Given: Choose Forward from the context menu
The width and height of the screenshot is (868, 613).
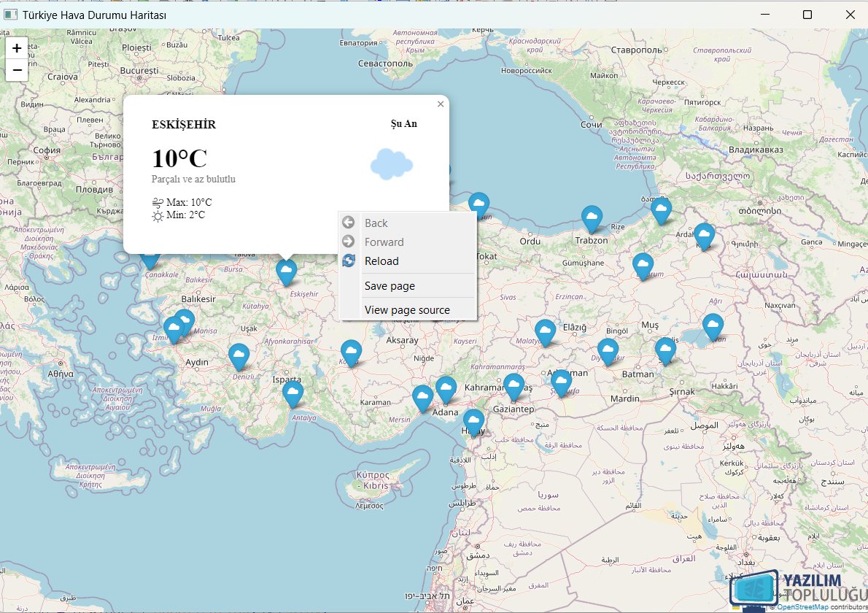Looking at the screenshot, I should [x=408, y=242].
